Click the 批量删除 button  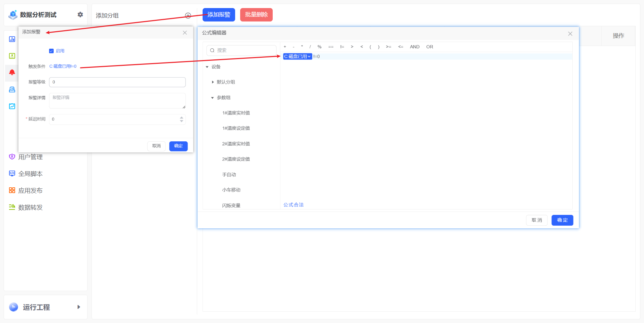pyautogui.click(x=256, y=15)
